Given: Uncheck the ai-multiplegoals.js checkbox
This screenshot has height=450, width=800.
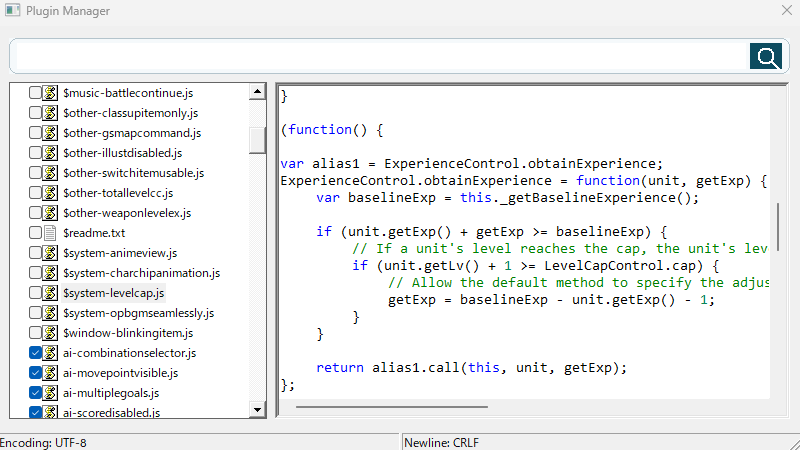Looking at the screenshot, I should point(35,392).
